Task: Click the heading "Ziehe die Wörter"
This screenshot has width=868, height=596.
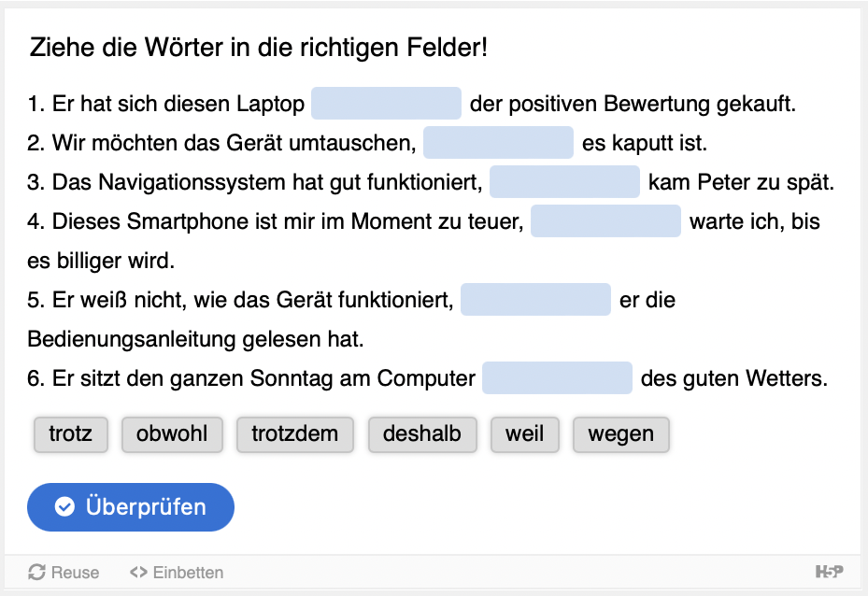Action: click(x=259, y=47)
